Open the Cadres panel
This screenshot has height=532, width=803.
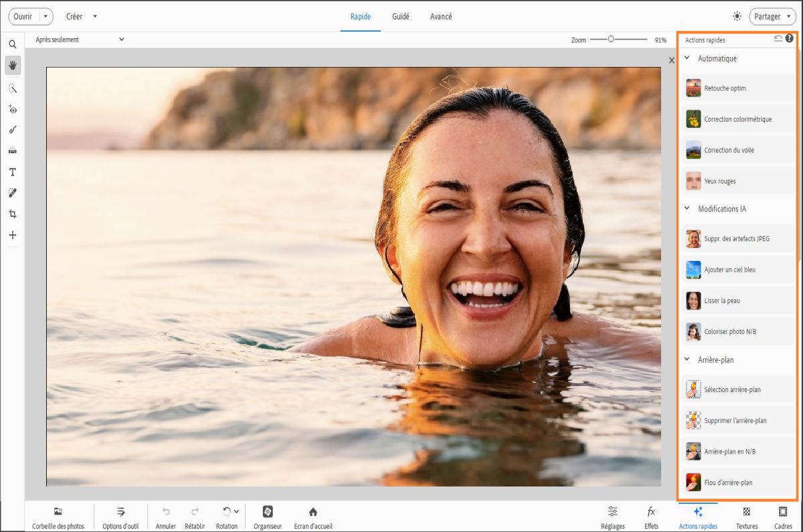coord(783,517)
